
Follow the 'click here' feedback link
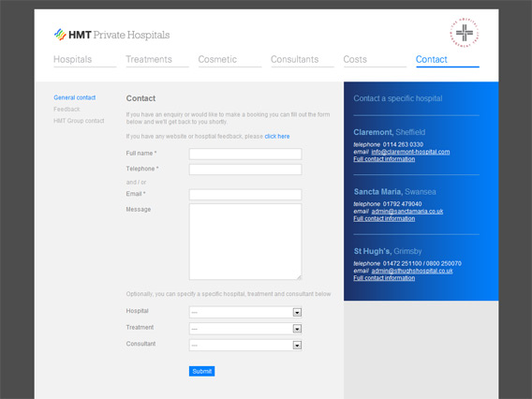click(277, 137)
